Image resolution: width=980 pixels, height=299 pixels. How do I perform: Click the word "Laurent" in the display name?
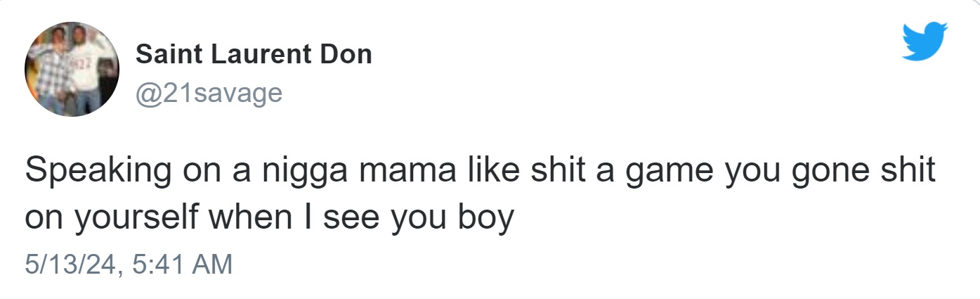tap(256, 53)
